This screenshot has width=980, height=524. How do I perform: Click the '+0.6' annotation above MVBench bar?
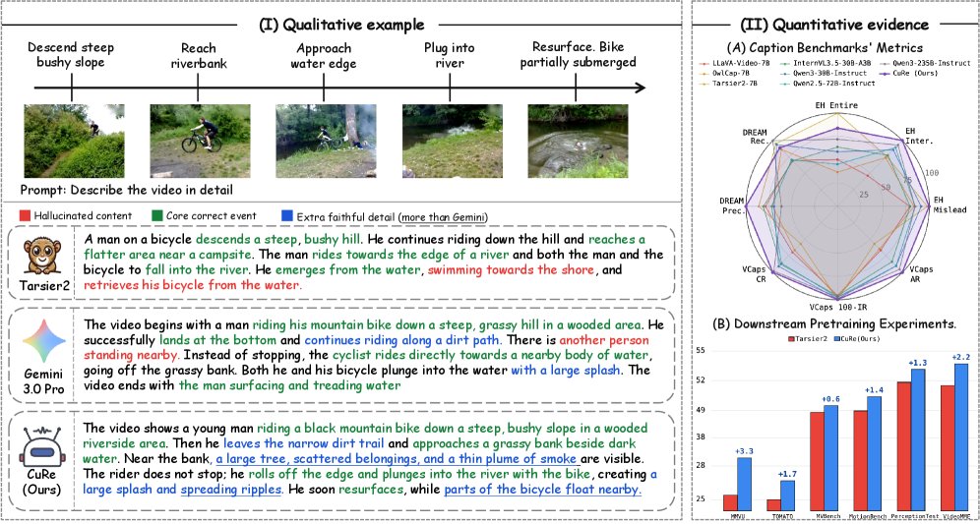tap(831, 398)
